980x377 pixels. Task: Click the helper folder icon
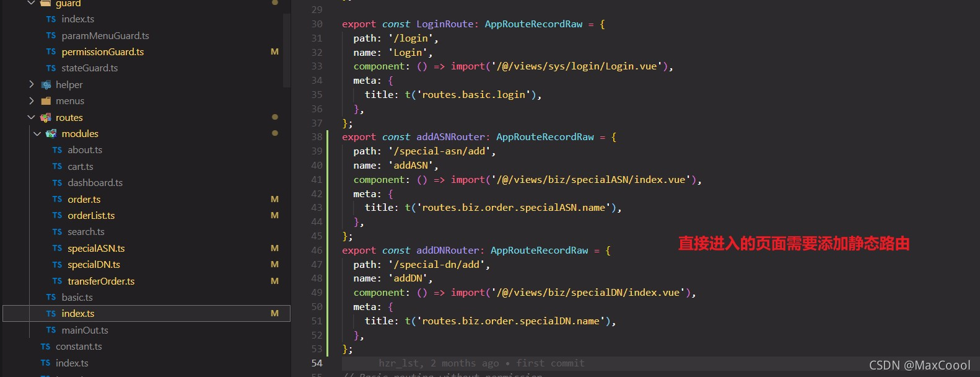point(46,84)
